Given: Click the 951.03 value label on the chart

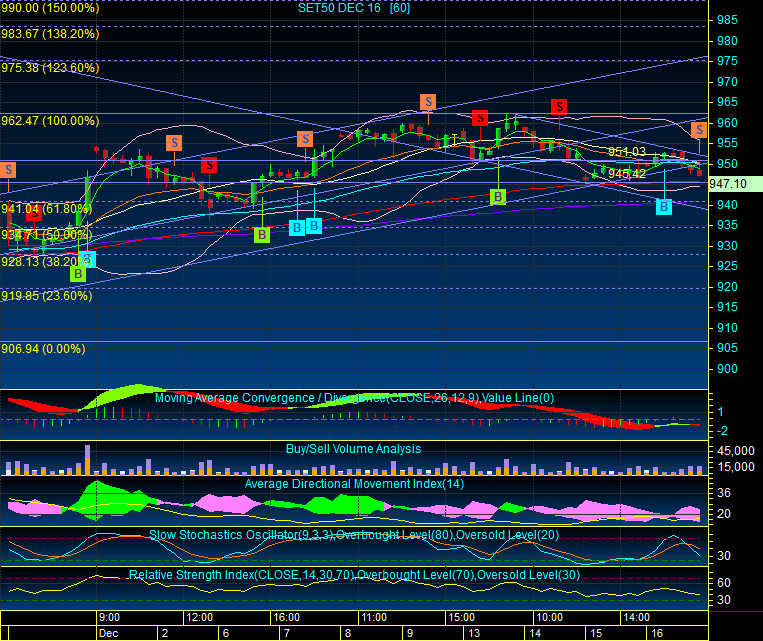Looking at the screenshot, I should [x=627, y=151].
